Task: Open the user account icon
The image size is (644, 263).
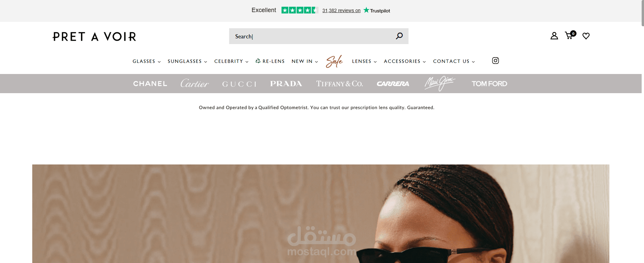Action: [554, 36]
